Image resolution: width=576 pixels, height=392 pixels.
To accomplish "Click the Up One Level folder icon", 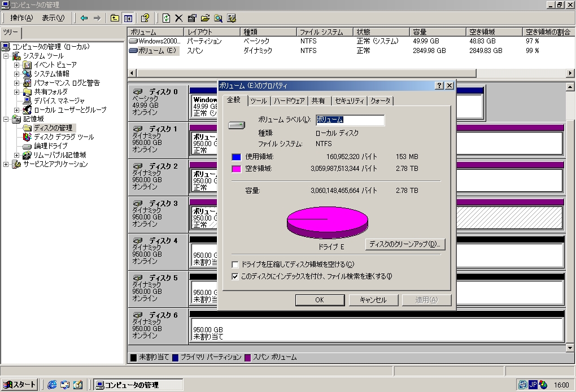I will point(115,18).
